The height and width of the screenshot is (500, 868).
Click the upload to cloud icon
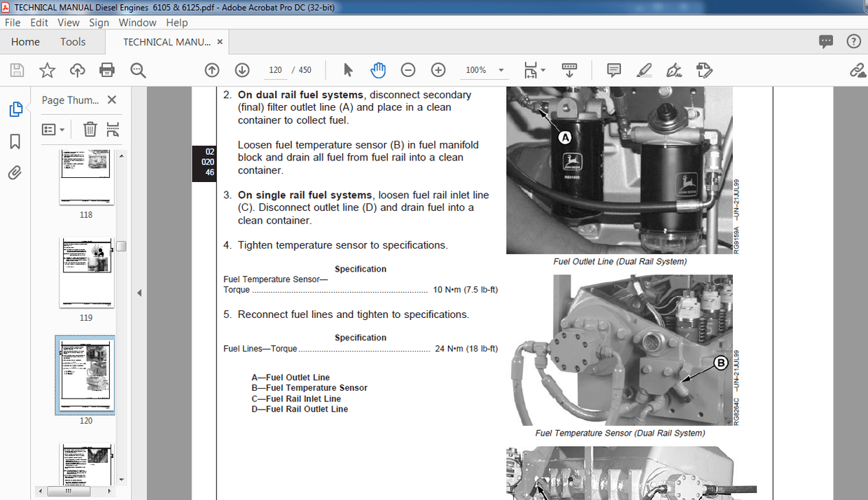click(x=77, y=70)
